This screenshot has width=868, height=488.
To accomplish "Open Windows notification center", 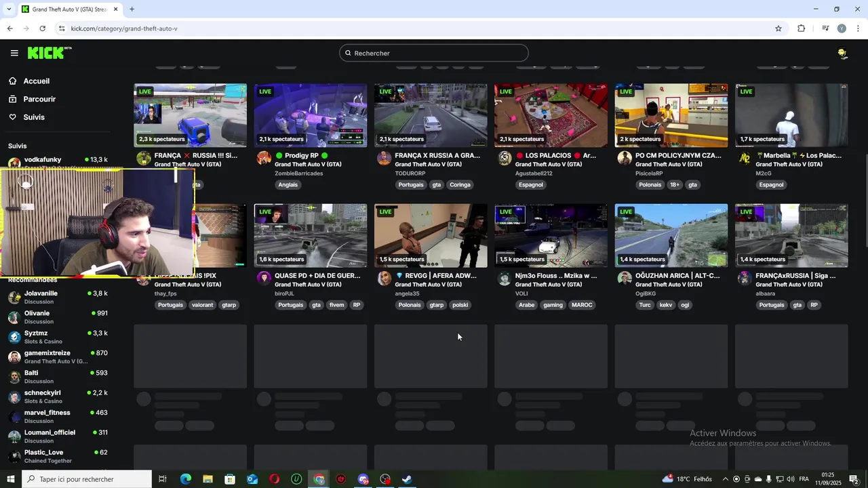I will coord(854,479).
